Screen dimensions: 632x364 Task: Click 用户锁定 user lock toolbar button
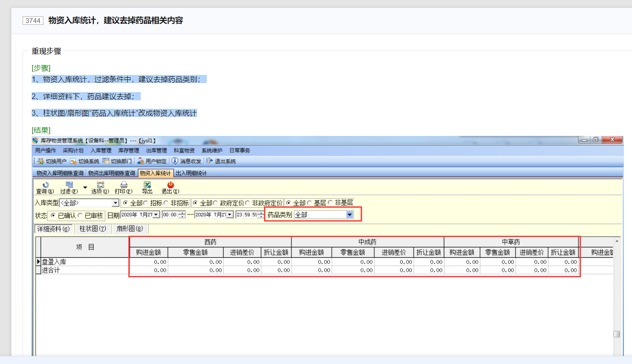pos(152,161)
